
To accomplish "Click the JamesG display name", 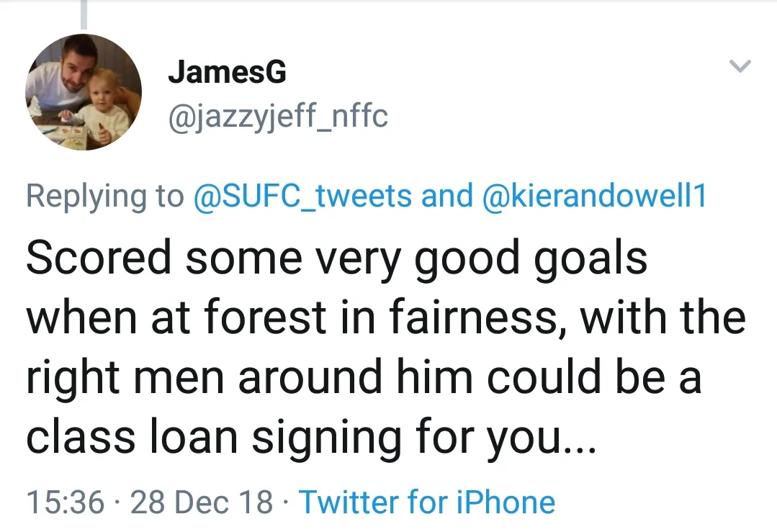I will 227,72.
